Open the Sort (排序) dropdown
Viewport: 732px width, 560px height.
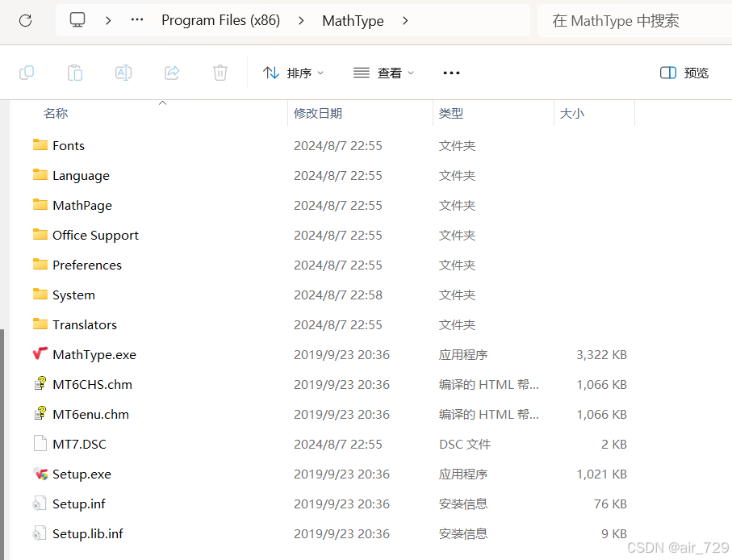tap(293, 73)
